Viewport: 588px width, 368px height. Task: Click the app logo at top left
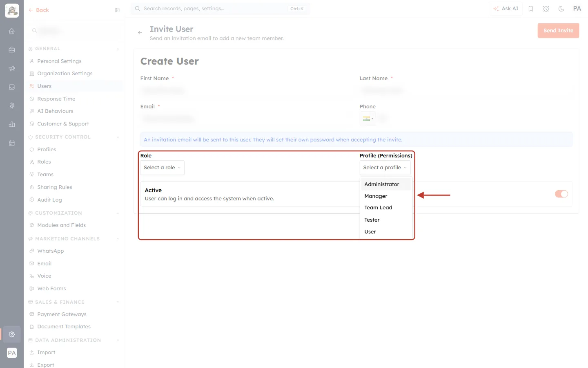point(12,11)
